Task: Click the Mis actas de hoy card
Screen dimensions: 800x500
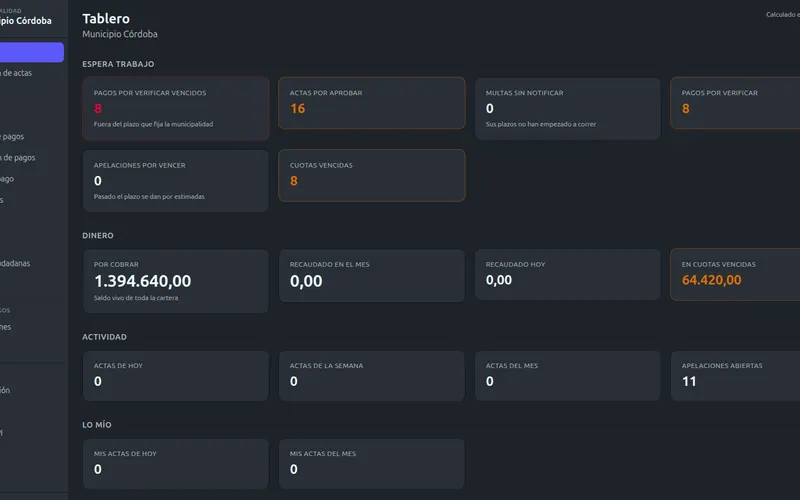Action: click(x=176, y=464)
